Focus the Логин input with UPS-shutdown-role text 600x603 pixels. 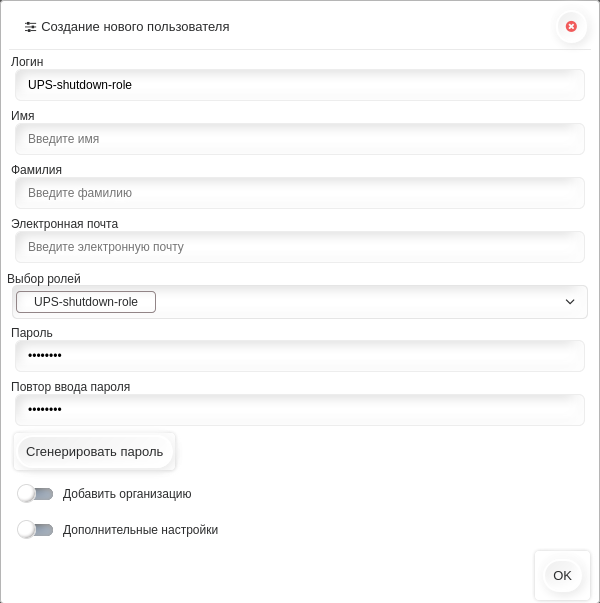[x=300, y=85]
